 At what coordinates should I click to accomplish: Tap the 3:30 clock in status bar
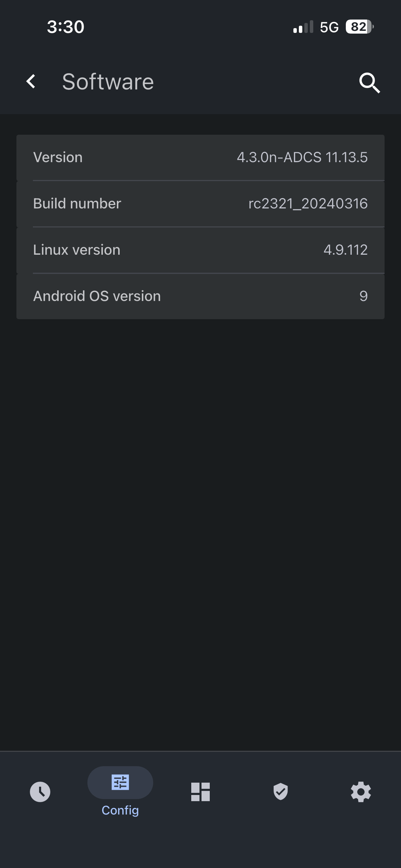tap(65, 27)
